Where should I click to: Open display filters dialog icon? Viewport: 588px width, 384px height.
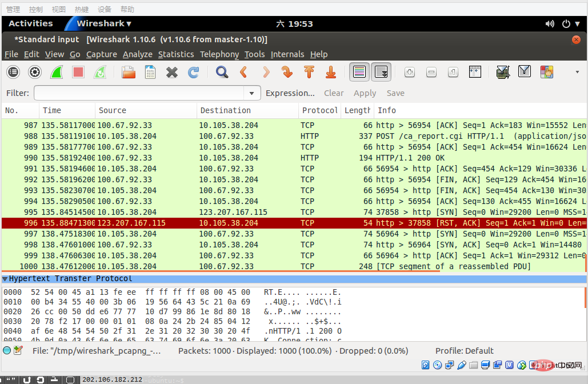[524, 71]
